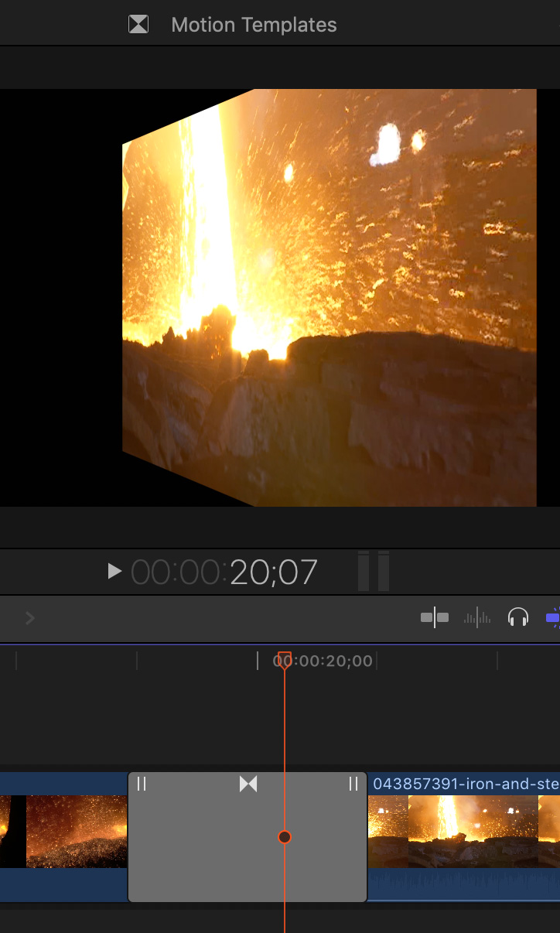Click the red playhead dot on the transition

click(285, 837)
